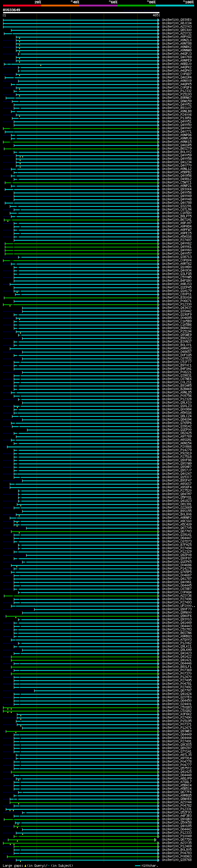
Task: Select the UniRef100_O22669 label
Action: [176, 507]
